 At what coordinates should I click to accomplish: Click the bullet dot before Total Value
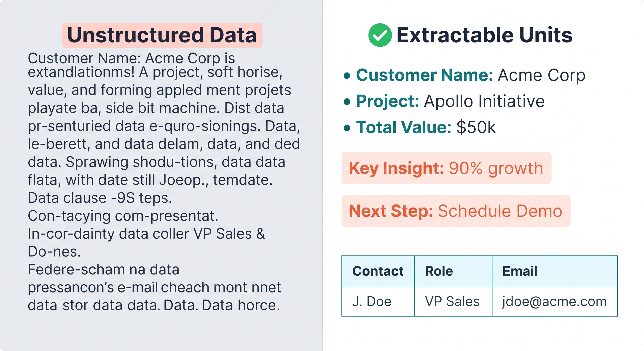pyautogui.click(x=347, y=128)
